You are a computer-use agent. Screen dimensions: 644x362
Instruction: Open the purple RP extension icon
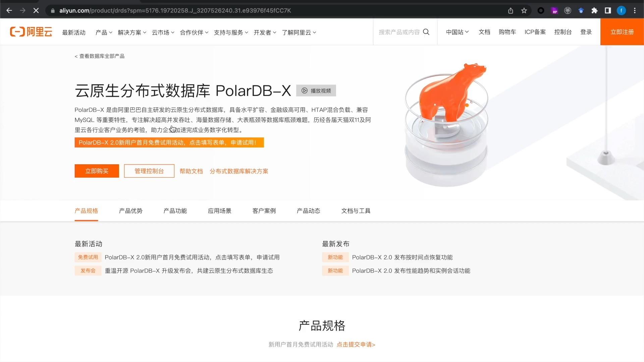click(554, 11)
